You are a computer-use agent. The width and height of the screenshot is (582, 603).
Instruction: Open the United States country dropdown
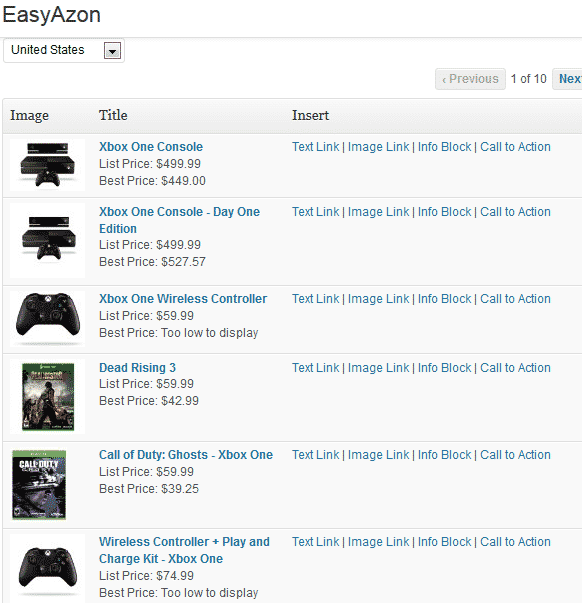click(63, 50)
